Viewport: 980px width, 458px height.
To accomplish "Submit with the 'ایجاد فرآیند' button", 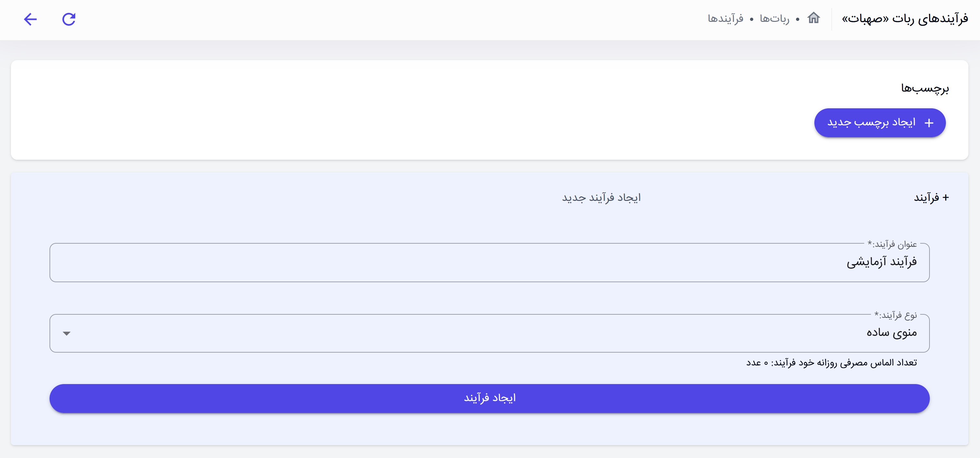I will [489, 398].
